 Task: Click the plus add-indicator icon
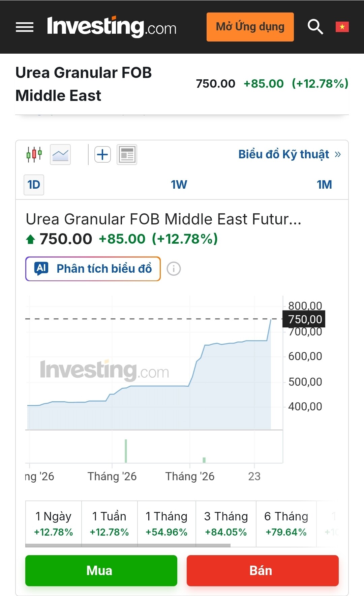[x=103, y=155]
